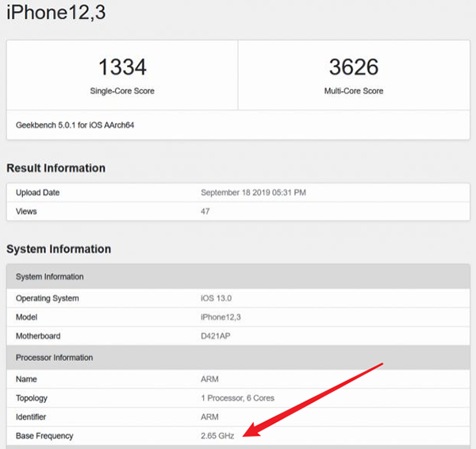The width and height of the screenshot is (476, 449).
Task: Click the red arrow annotation
Action: [317, 397]
